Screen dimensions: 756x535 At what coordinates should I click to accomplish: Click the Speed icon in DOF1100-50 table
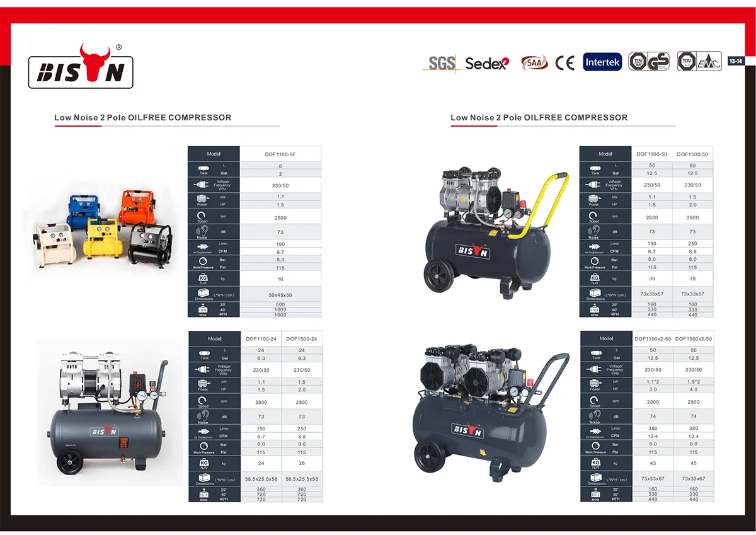coord(594,216)
